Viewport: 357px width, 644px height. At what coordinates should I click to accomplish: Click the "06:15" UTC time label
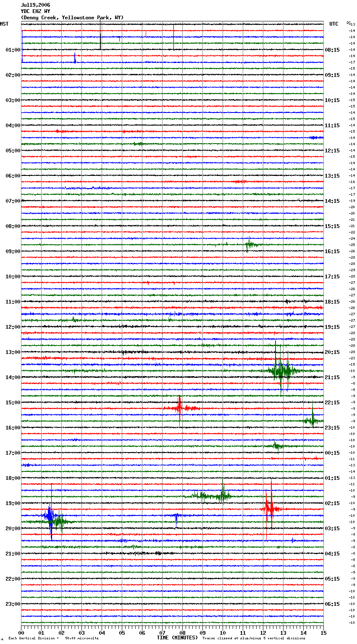332,604
